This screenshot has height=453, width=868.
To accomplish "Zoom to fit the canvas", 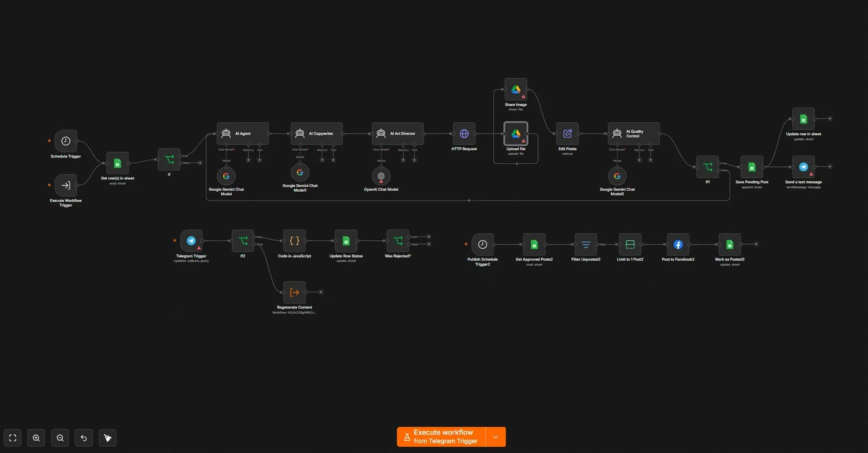I will coord(12,438).
